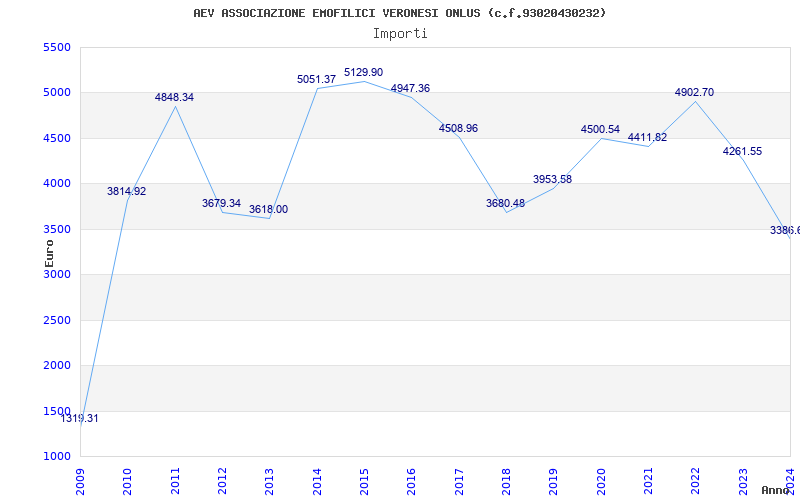Click the 3000 Euro axis value
Screen dimensions: 800x500
click(x=57, y=274)
